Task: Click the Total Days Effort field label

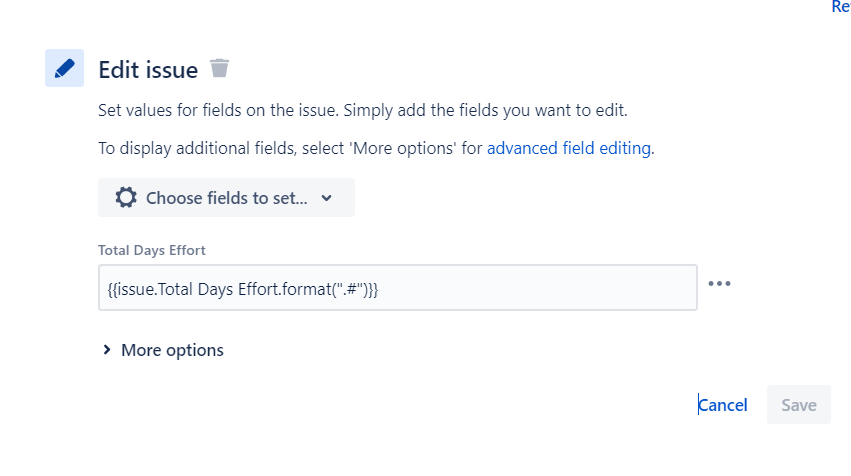Action: click(x=151, y=250)
